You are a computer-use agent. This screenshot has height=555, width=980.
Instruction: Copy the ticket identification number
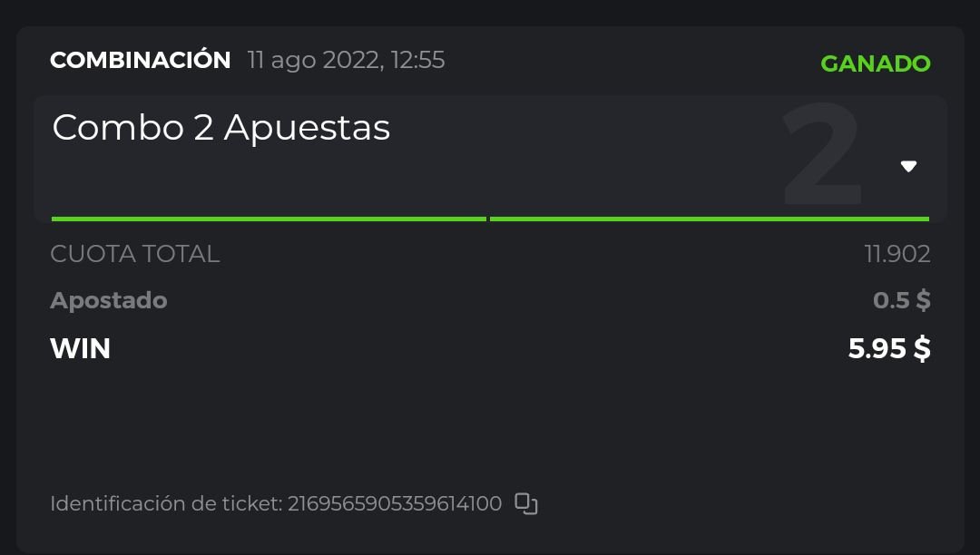point(526,503)
